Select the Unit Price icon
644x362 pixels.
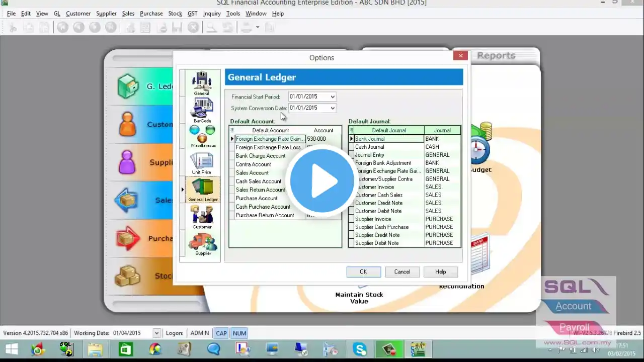click(x=202, y=163)
